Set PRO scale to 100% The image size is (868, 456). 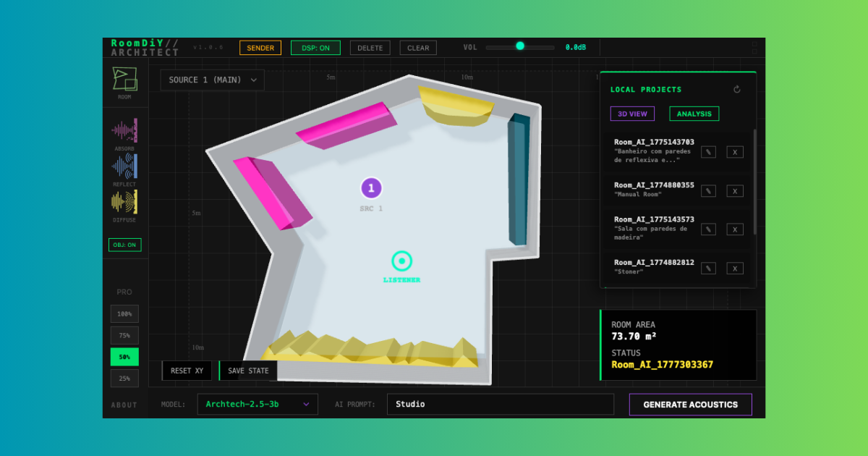[x=124, y=314]
